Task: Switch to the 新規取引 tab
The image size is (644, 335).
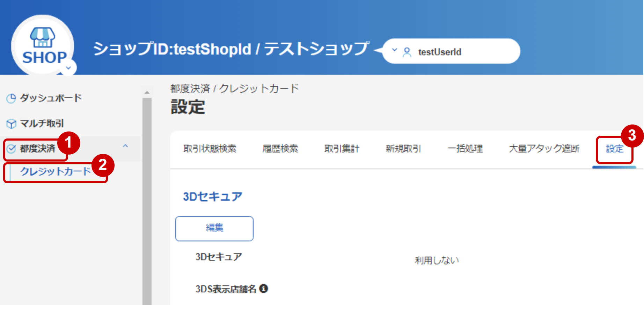Action: 403,149
